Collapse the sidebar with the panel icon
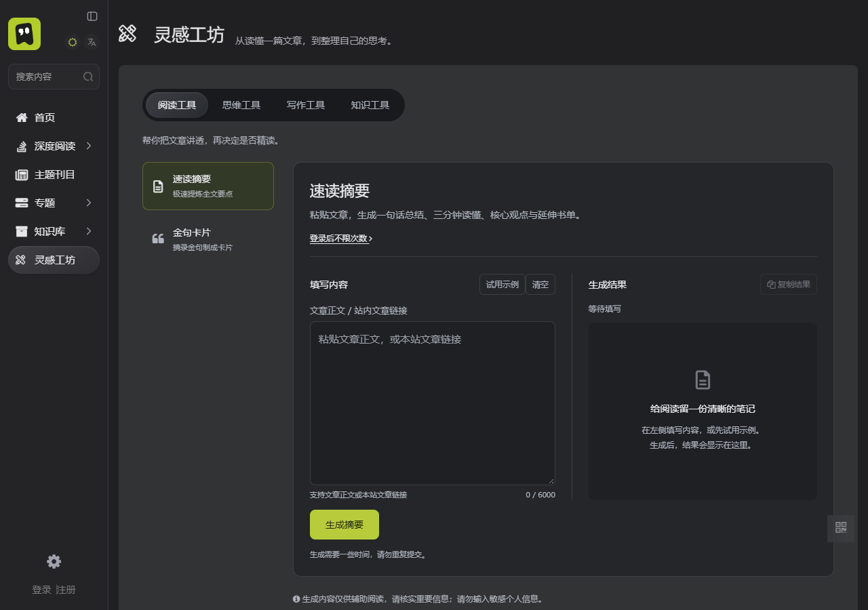The width and height of the screenshot is (868, 610). (x=92, y=16)
